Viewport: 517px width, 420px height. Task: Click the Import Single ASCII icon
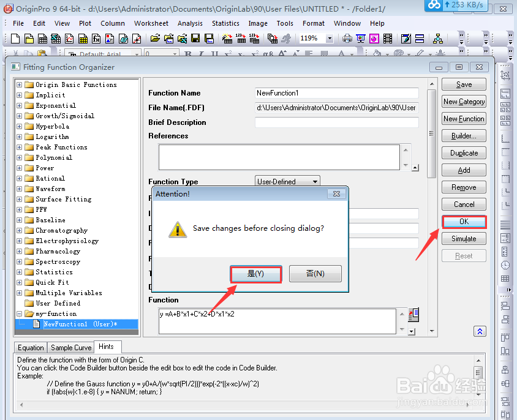241,39
